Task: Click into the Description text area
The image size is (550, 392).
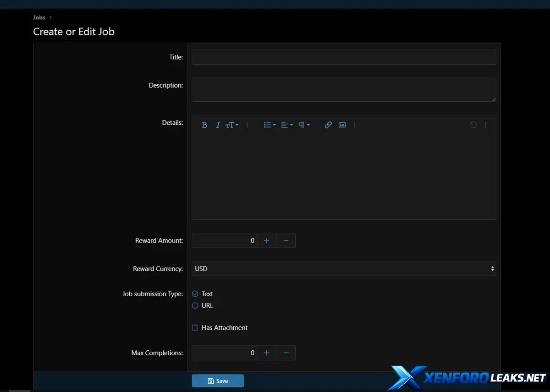Action: click(344, 89)
